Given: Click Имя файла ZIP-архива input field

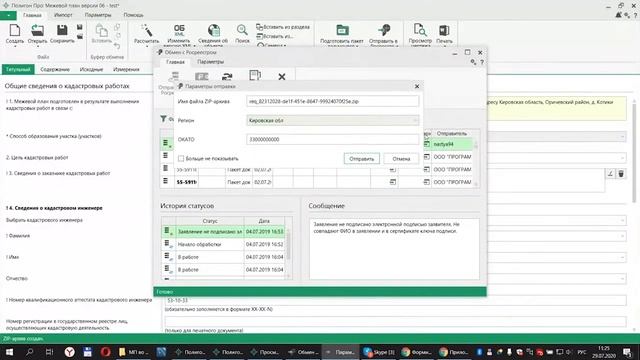Looking at the screenshot, I should pos(333,101).
